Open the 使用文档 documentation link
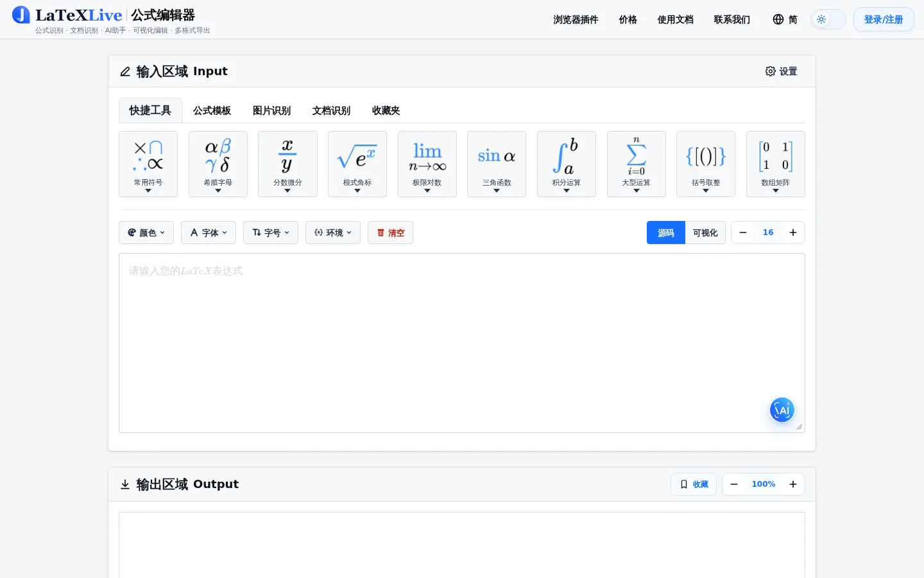The image size is (924, 578). [676, 20]
